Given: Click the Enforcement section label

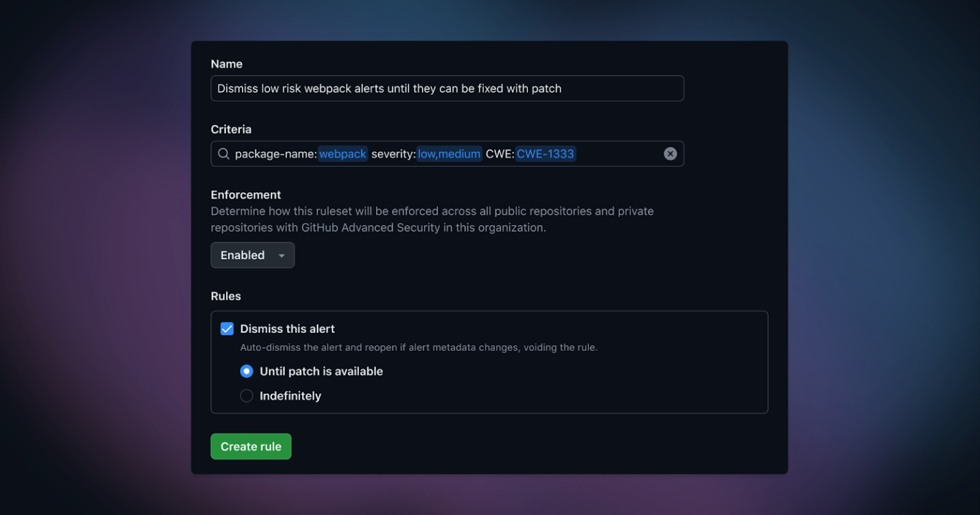Looking at the screenshot, I should 246,194.
